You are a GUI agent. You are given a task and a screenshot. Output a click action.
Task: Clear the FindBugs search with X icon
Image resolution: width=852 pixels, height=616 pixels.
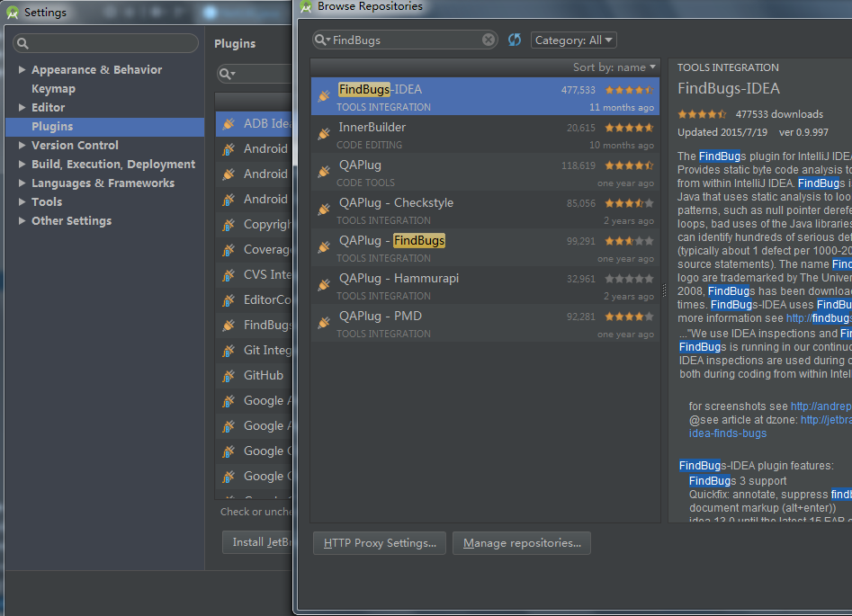pyautogui.click(x=489, y=40)
